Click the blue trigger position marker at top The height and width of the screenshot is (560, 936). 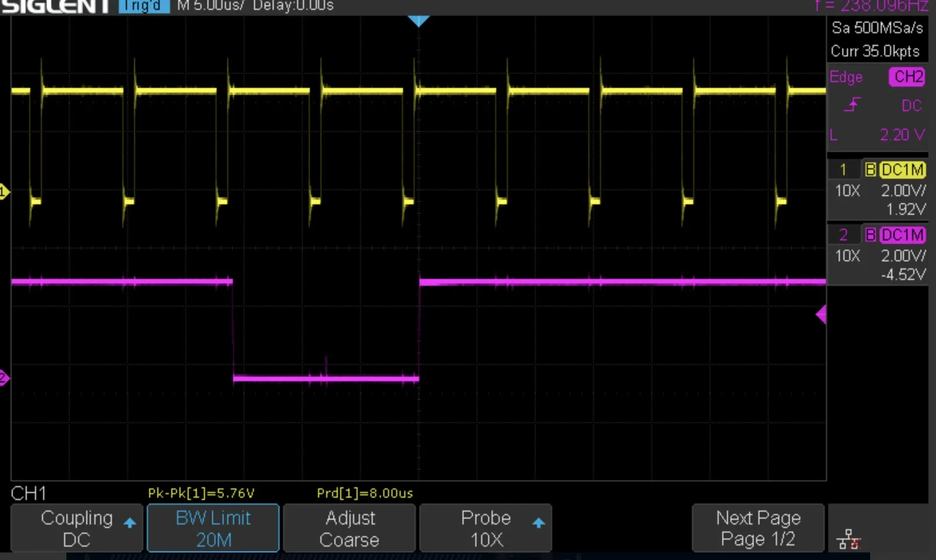tap(418, 22)
